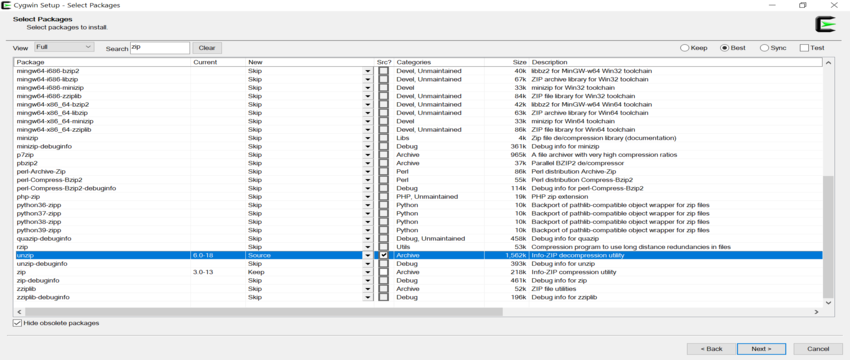Uncheck the Src checkbox for unzip
Image resolution: width=850 pixels, height=360 pixels.
(384, 255)
